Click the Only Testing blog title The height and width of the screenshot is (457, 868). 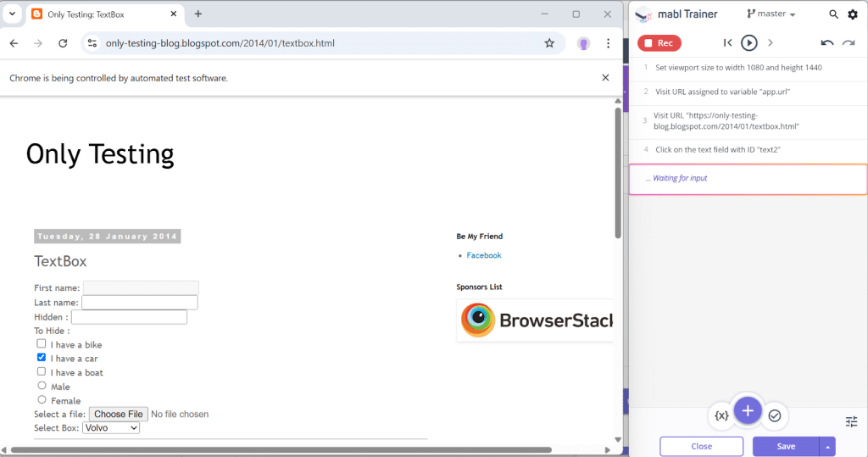pyautogui.click(x=100, y=154)
